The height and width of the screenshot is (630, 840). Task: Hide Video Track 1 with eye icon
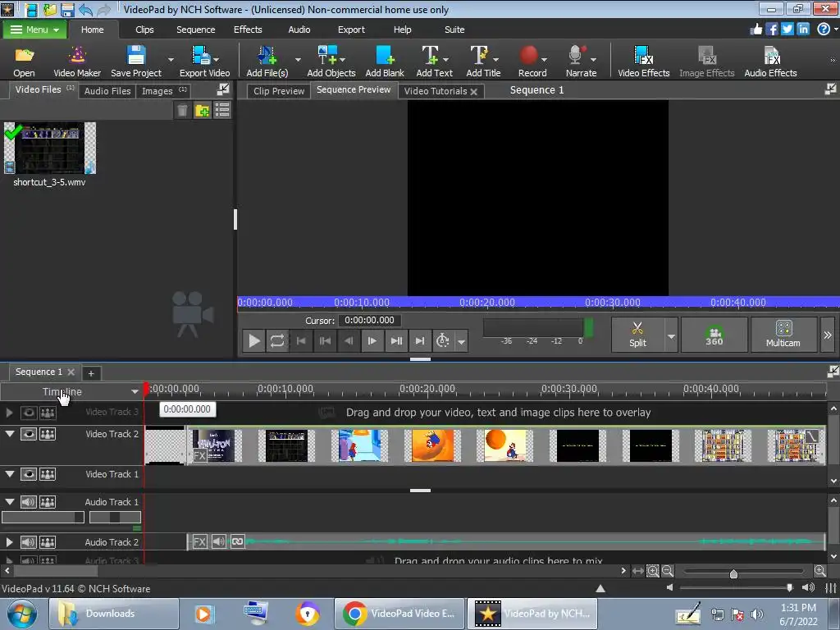[29, 474]
